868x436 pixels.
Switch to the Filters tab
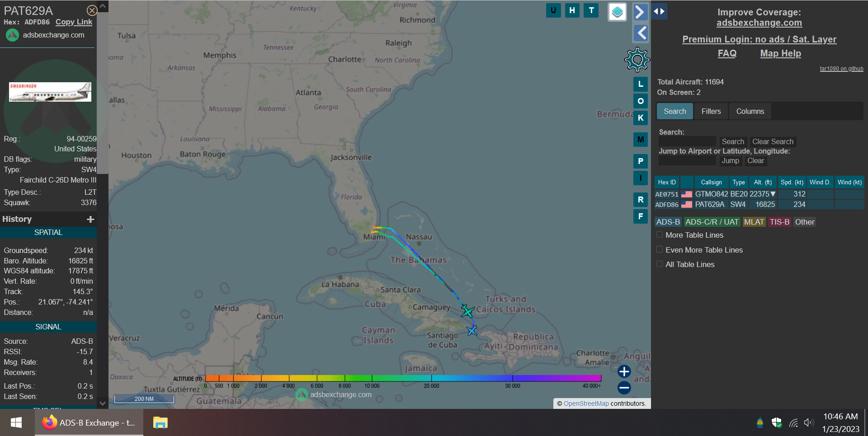click(711, 111)
